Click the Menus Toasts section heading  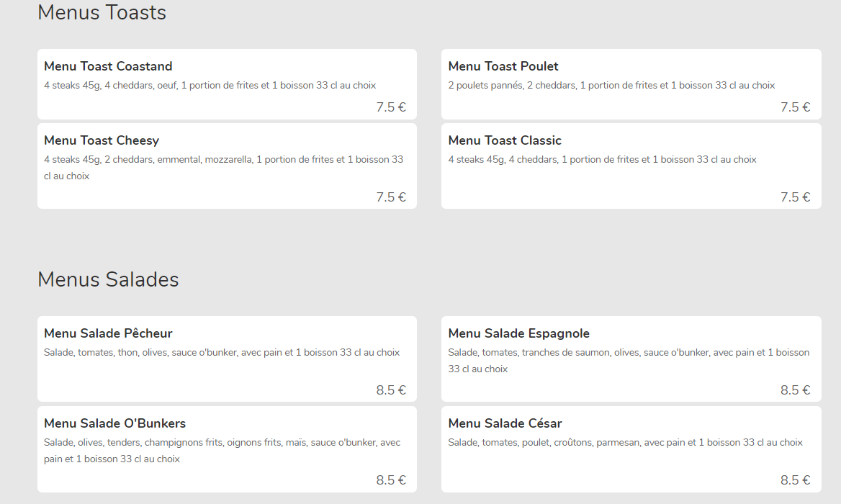[102, 12]
